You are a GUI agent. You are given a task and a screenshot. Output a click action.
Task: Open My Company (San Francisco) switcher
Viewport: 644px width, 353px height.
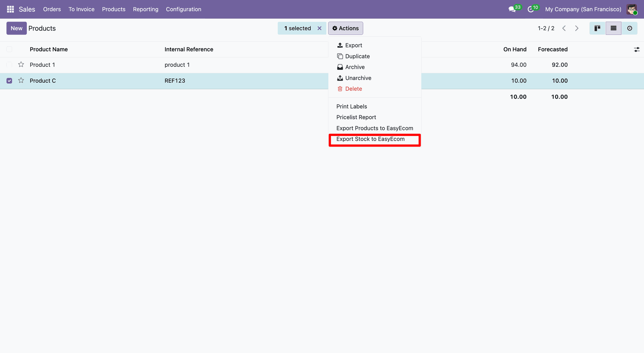[583, 9]
